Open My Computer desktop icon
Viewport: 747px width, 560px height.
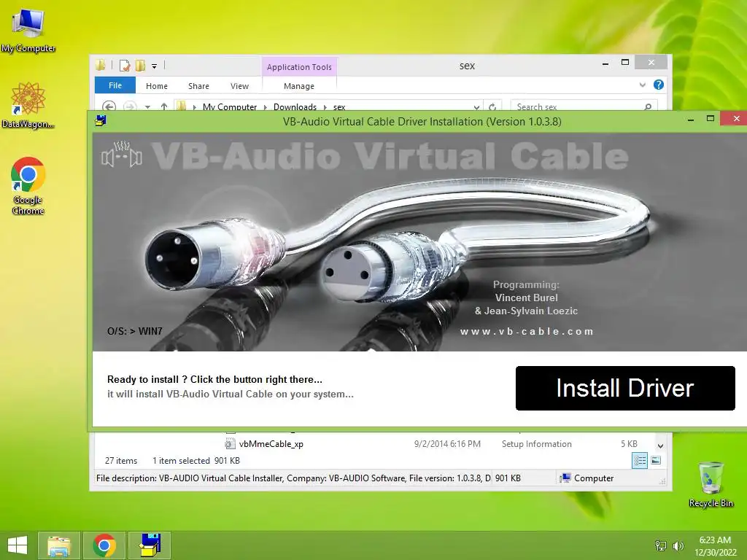click(28, 31)
